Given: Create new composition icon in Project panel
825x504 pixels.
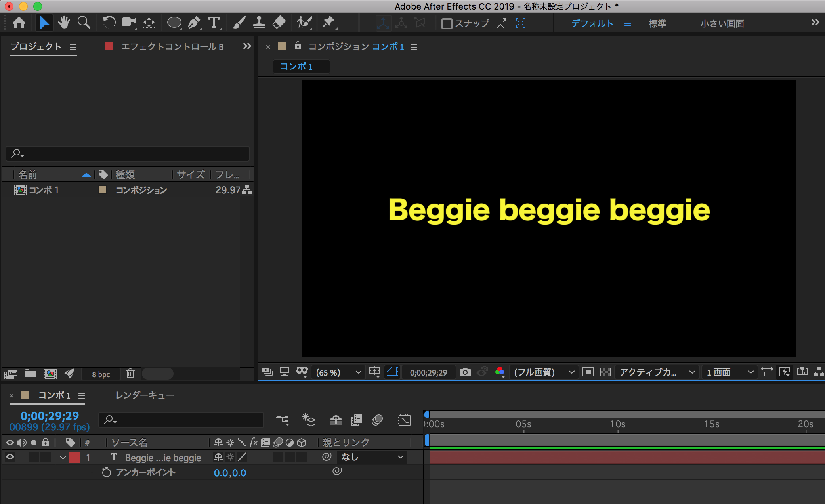Looking at the screenshot, I should tap(50, 374).
